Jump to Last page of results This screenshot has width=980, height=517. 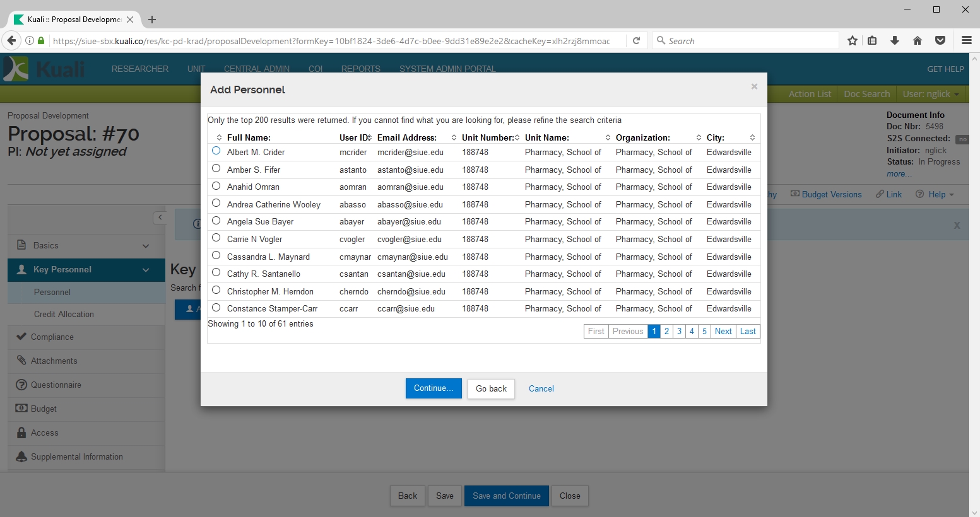(748, 331)
